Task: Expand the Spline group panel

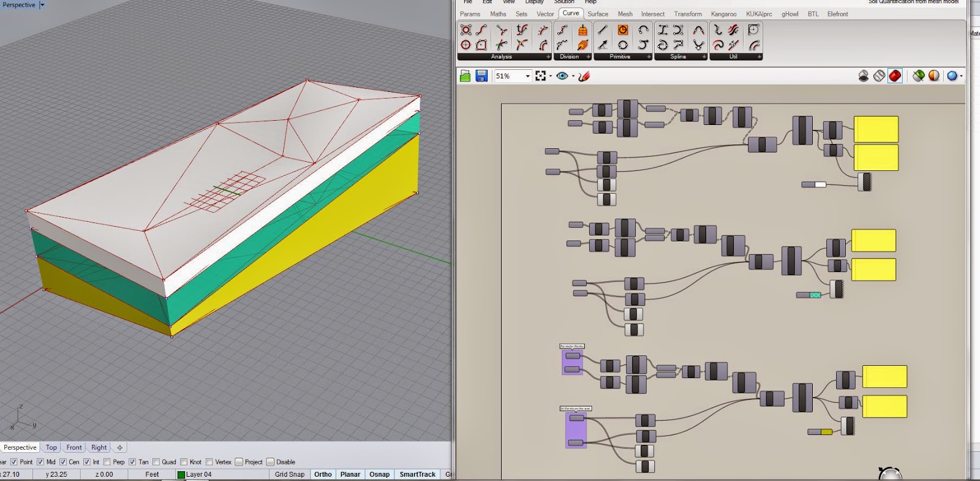Action: 704,56
